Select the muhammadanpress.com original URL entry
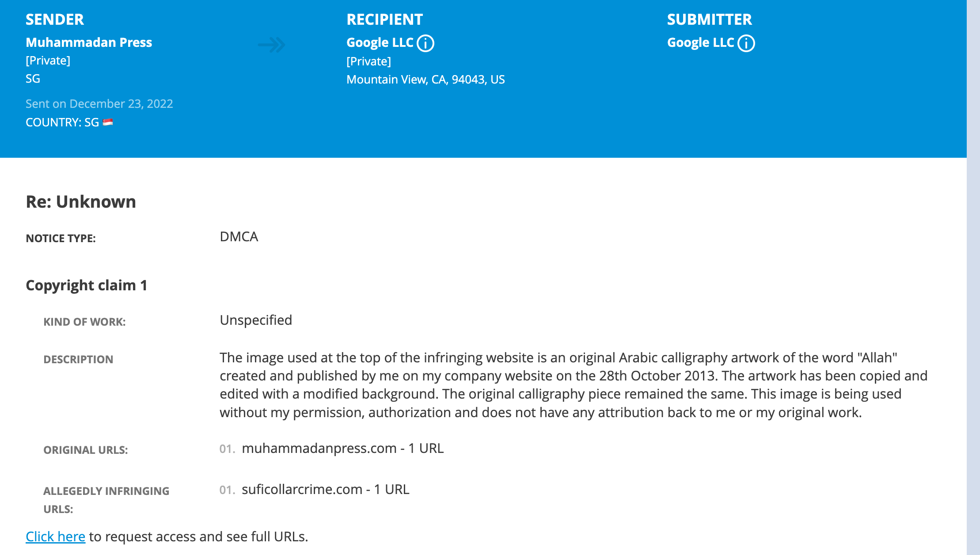This screenshot has height=555, width=980. [x=342, y=448]
